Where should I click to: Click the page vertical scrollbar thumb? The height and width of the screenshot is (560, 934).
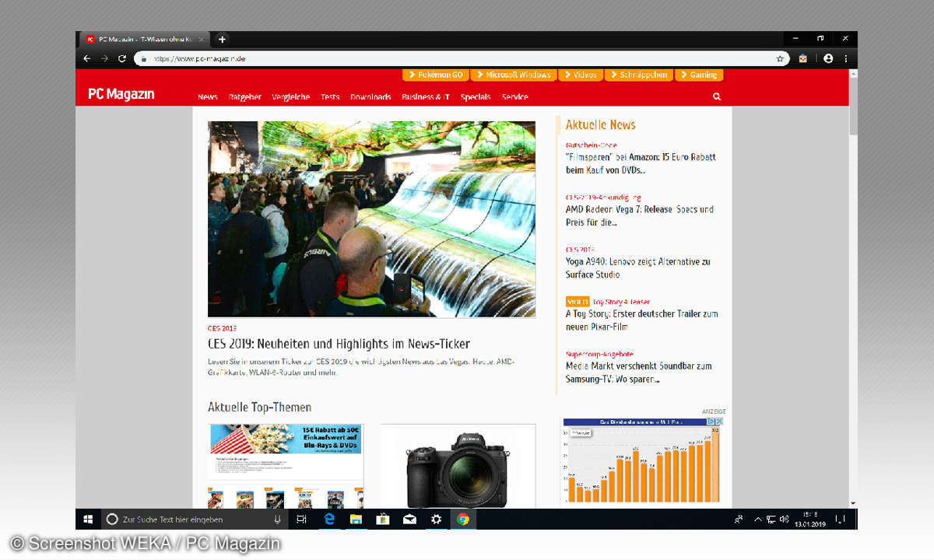(853, 107)
